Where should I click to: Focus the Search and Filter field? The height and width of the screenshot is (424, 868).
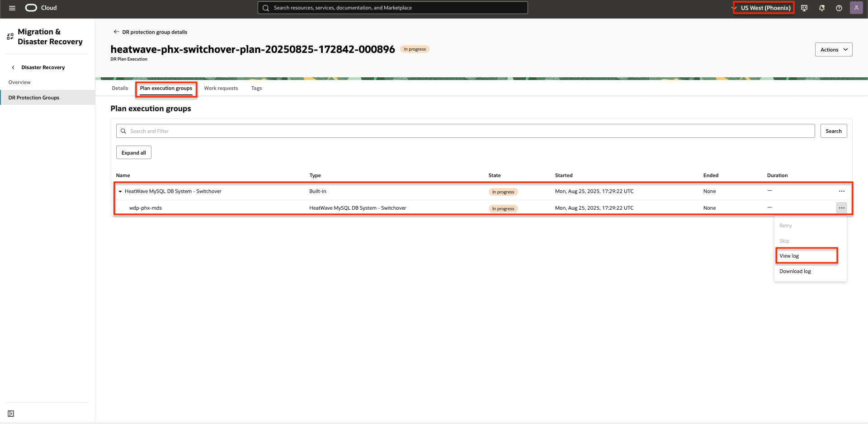pos(465,131)
